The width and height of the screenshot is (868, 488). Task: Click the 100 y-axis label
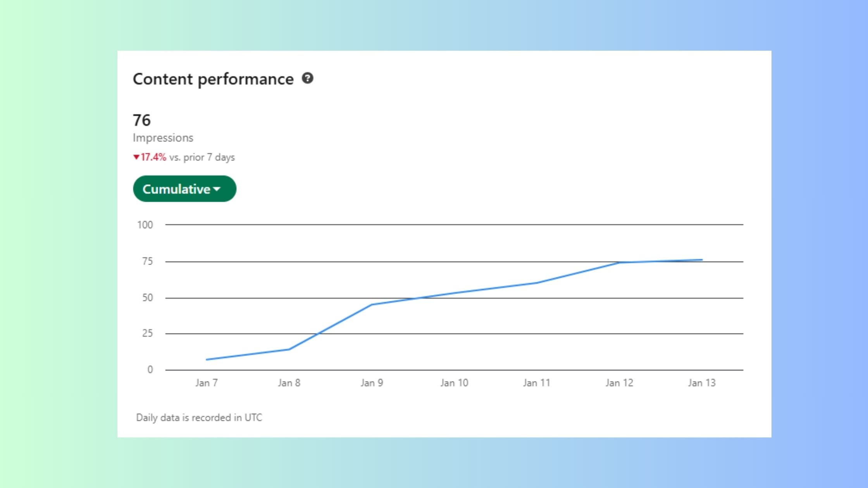click(145, 225)
